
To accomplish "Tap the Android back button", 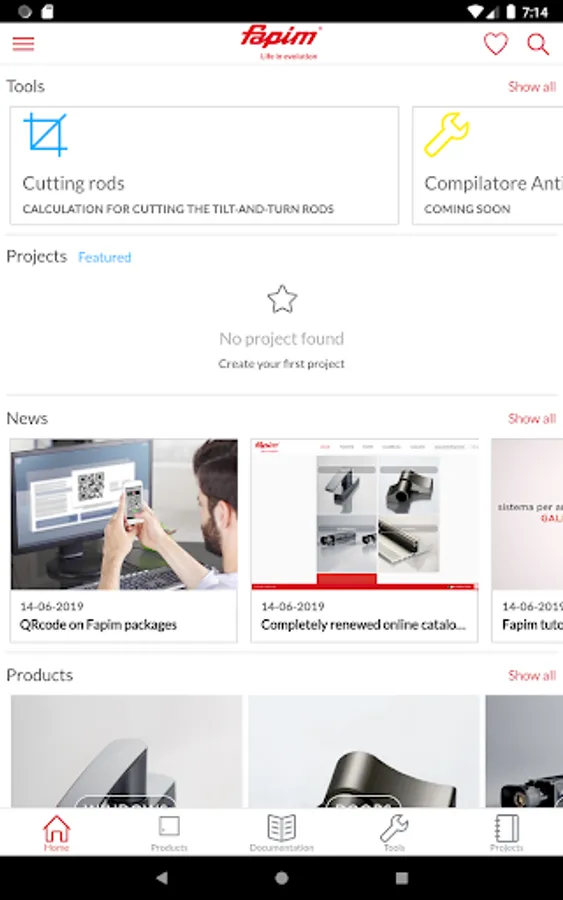I will coord(162,878).
